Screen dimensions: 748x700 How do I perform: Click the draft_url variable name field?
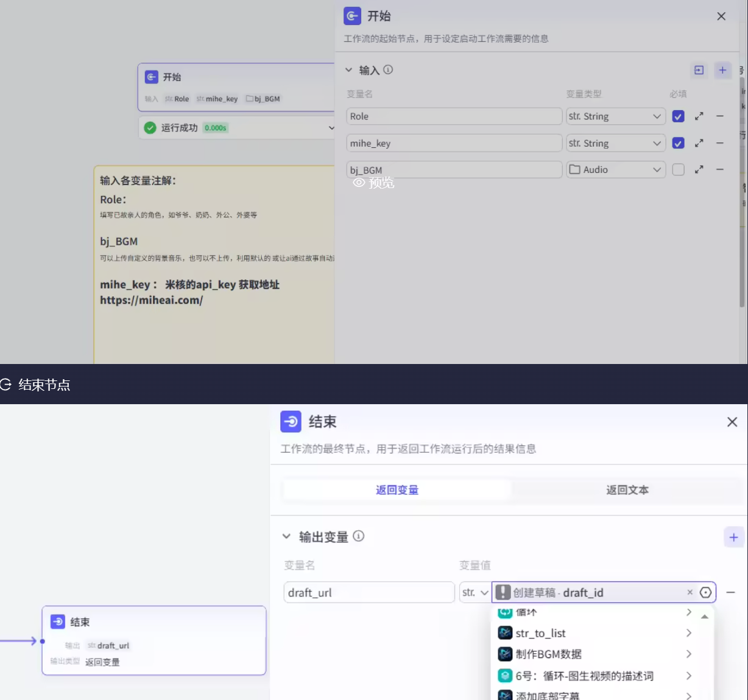pos(369,592)
